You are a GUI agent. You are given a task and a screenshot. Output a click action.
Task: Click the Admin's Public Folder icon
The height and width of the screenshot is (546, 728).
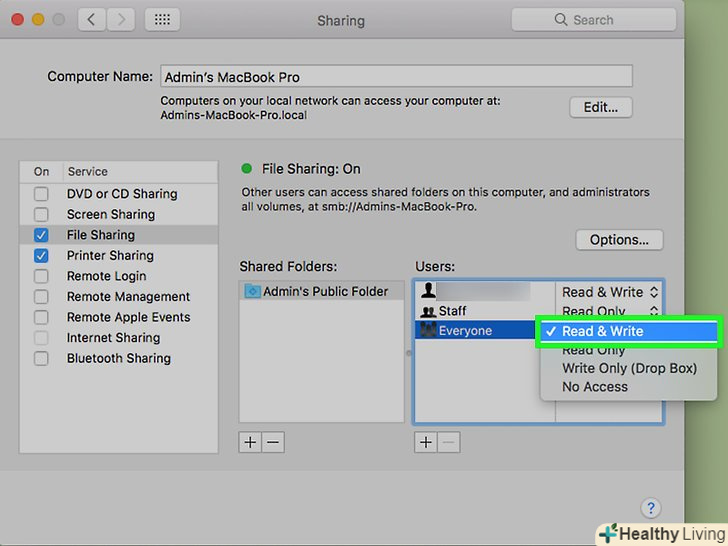253,291
